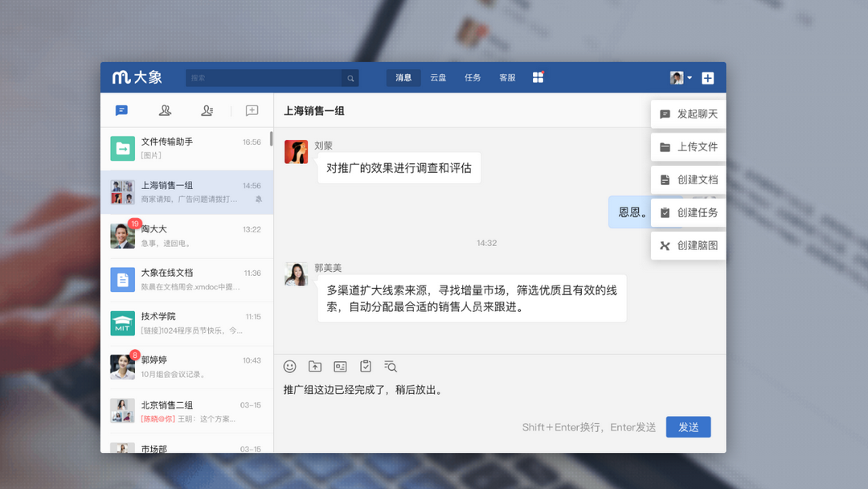Open the 上海销售一组 conversation in list

click(187, 192)
